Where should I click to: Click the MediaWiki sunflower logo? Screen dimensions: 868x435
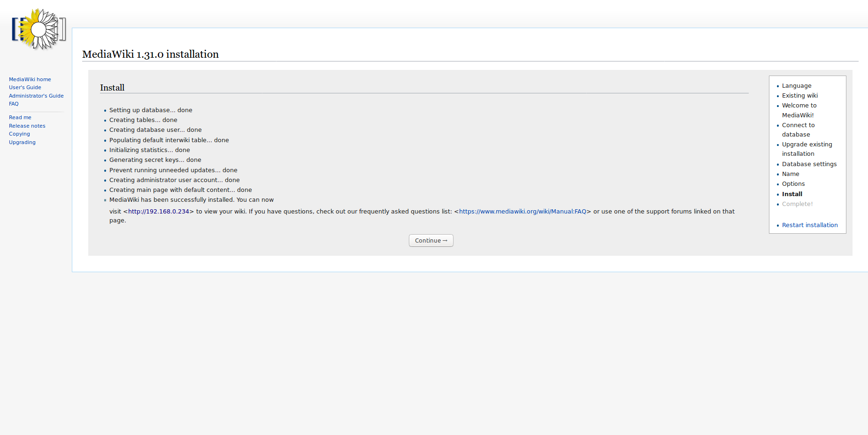[x=38, y=29]
